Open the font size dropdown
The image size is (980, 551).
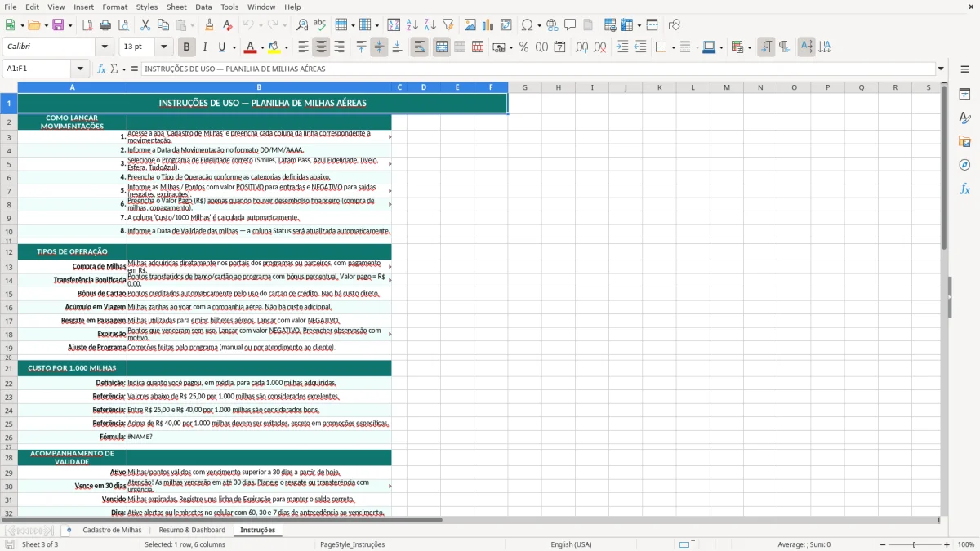click(163, 47)
